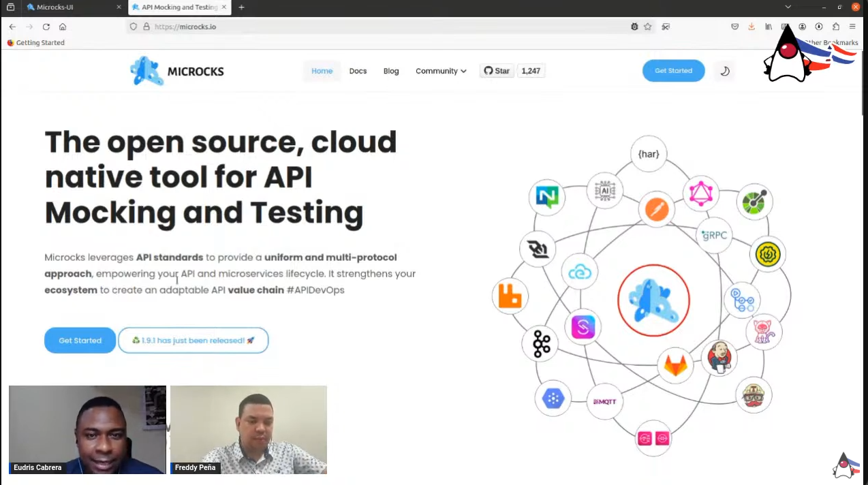868x485 pixels.
Task: Open the Home nav item
Action: [x=322, y=71]
